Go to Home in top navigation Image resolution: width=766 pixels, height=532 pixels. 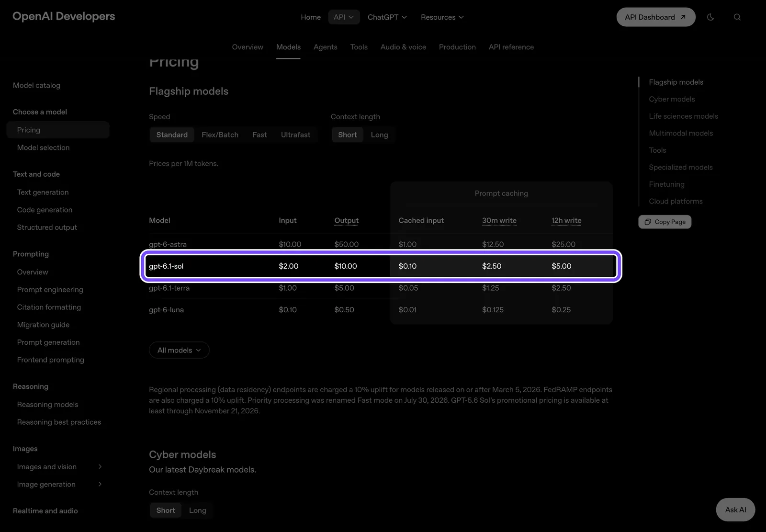(x=311, y=17)
